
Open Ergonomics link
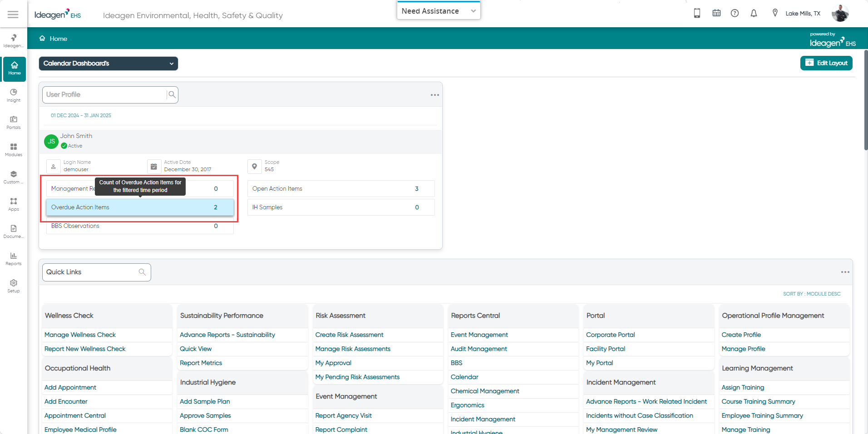[467, 405]
